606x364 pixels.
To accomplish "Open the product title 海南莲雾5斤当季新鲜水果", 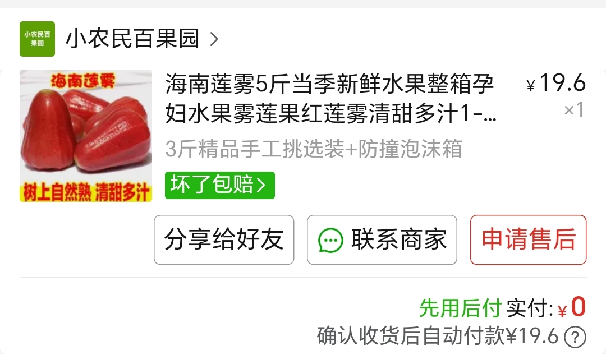I will (x=330, y=99).
